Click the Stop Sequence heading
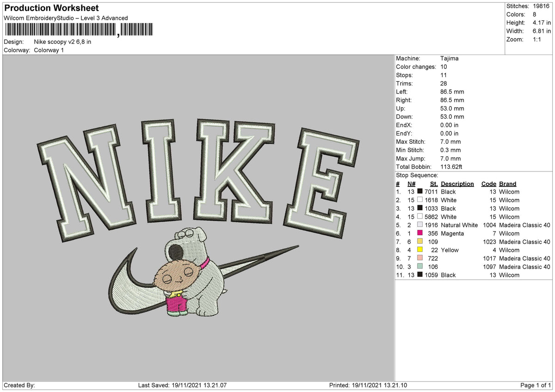Screen dimensions: 555x392 click(x=417, y=175)
